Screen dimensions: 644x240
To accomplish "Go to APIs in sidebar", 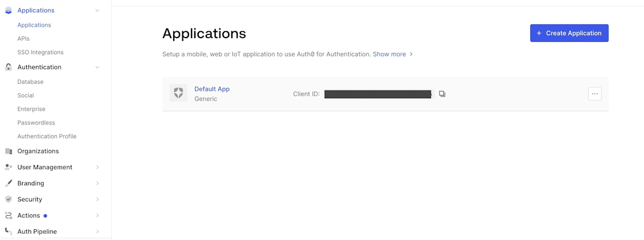I will coord(24,39).
